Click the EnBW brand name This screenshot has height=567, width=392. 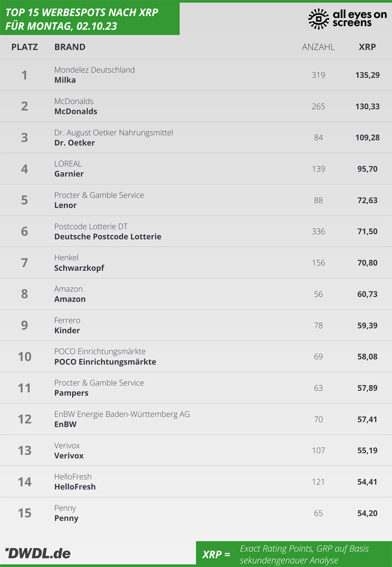click(65, 424)
